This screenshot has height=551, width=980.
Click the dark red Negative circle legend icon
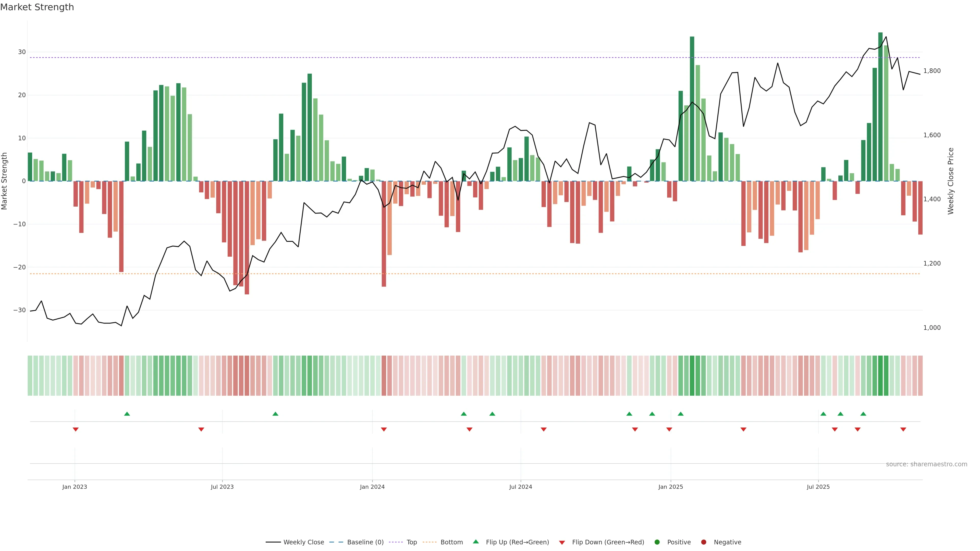click(703, 542)
